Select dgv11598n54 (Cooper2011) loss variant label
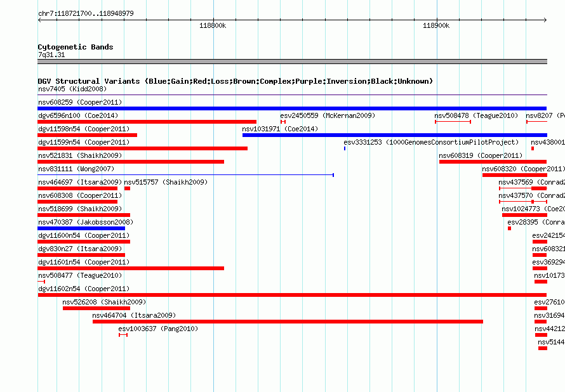 coord(84,129)
